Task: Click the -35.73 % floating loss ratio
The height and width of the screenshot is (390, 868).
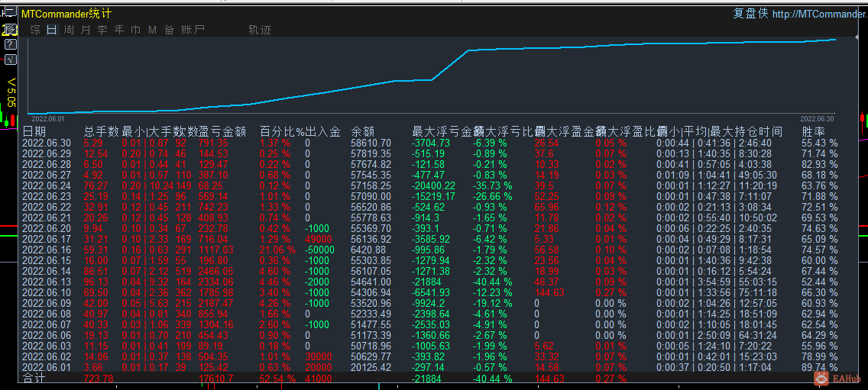Action: click(493, 185)
